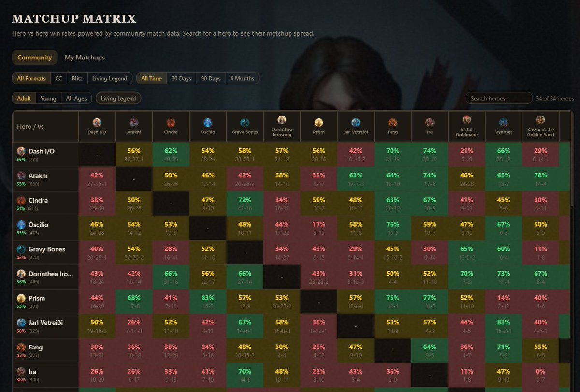Click Dash I/O vs Fang 70% cell

coord(393,155)
